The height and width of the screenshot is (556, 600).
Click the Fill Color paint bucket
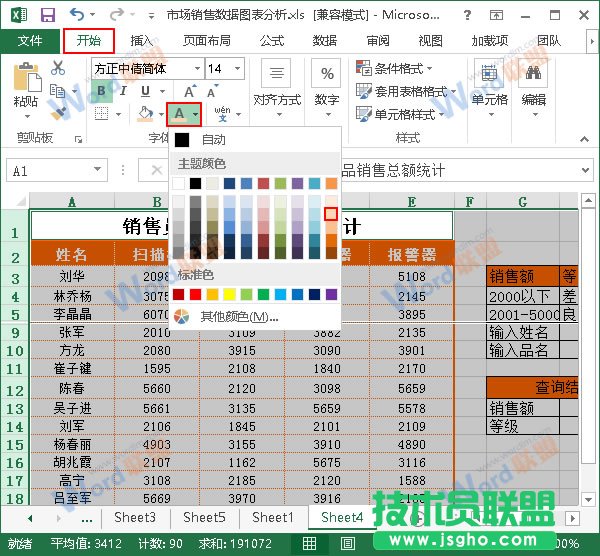tap(145, 114)
